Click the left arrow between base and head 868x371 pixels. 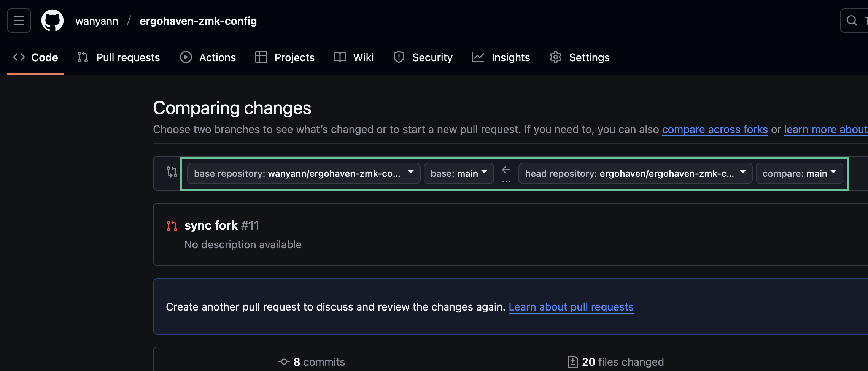pyautogui.click(x=506, y=170)
